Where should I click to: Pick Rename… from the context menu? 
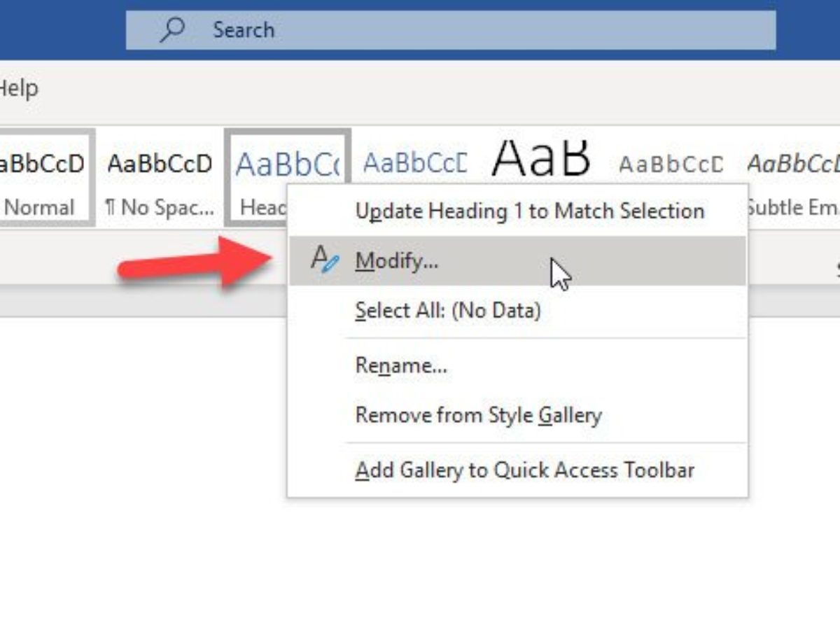click(x=400, y=365)
